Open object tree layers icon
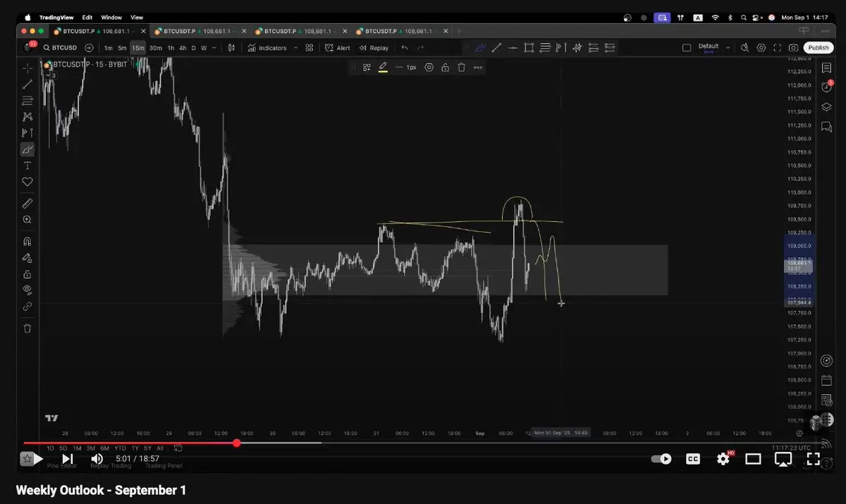Screen dimensions: 846x504 coord(826,107)
